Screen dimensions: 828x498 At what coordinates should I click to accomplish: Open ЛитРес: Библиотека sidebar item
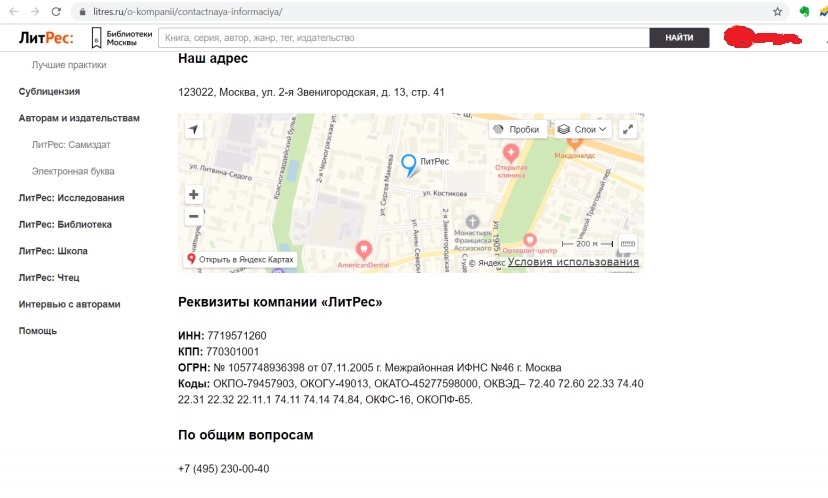tap(65, 224)
